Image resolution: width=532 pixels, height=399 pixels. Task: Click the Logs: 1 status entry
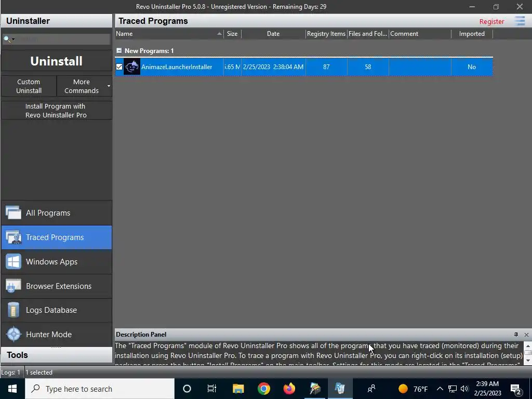coord(11,373)
